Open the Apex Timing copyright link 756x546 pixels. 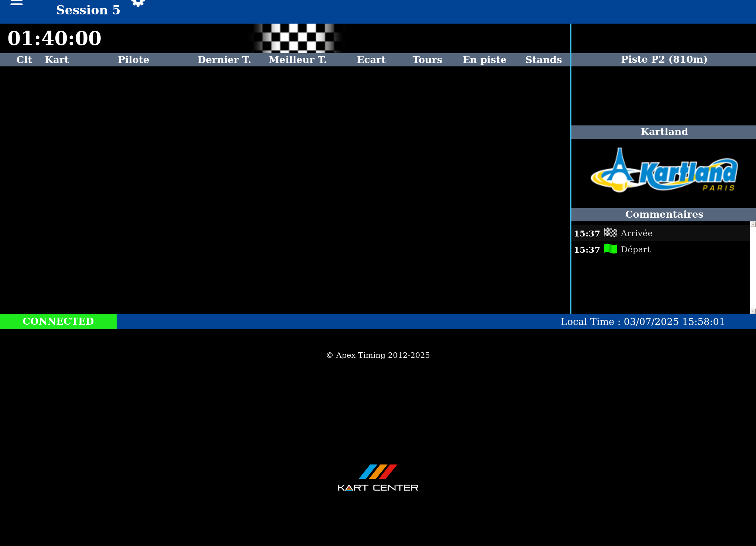[378, 355]
